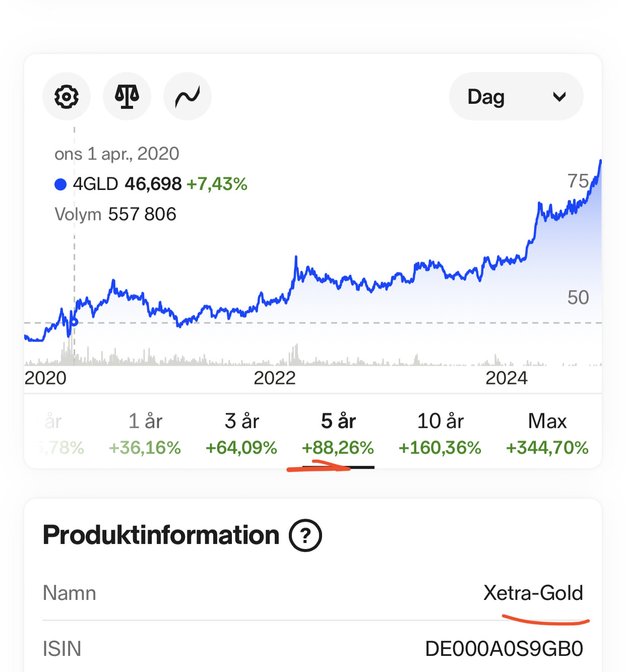Click the blue 4GLD series dot

coord(60,184)
